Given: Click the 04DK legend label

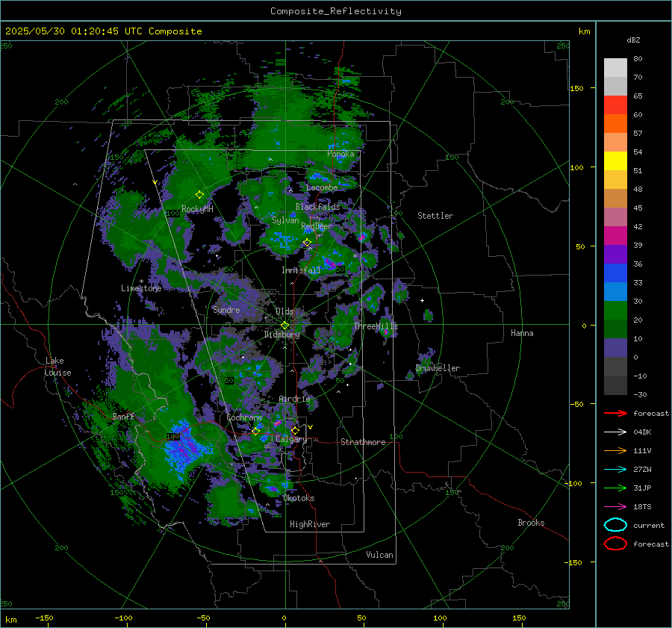Looking at the screenshot, I should [642, 432].
